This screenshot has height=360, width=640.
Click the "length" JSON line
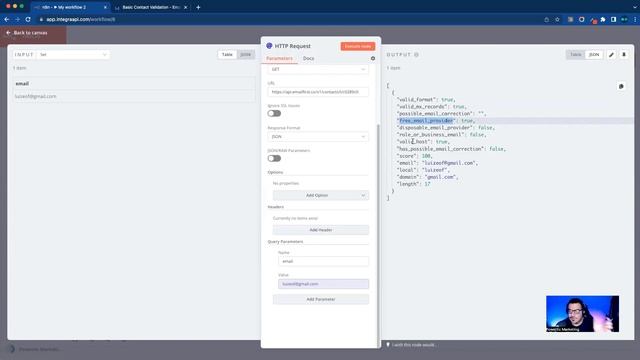(x=413, y=184)
